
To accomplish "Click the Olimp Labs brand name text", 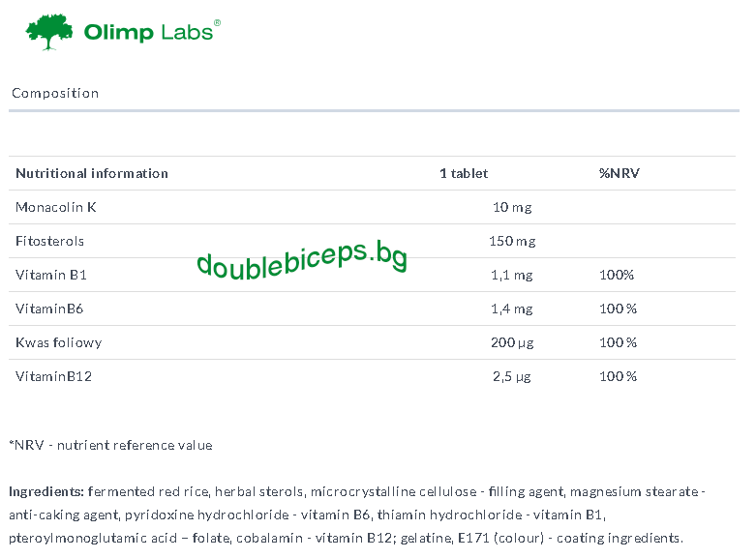I will tap(152, 31).
